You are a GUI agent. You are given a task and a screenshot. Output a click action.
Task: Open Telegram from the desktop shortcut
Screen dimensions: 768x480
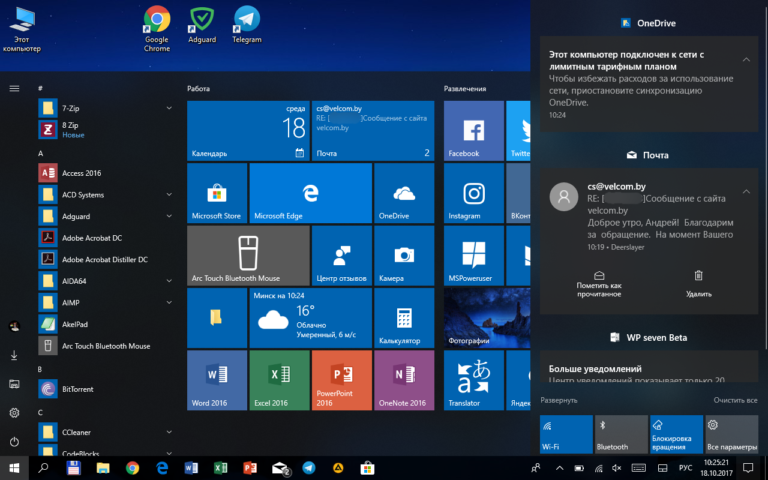(x=246, y=24)
